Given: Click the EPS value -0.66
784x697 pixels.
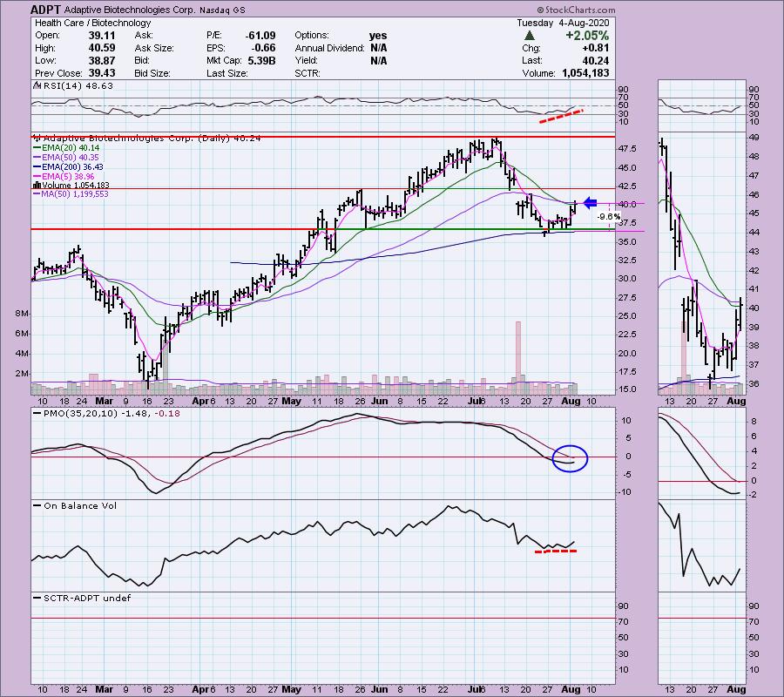Looking at the screenshot, I should pyautogui.click(x=263, y=48).
